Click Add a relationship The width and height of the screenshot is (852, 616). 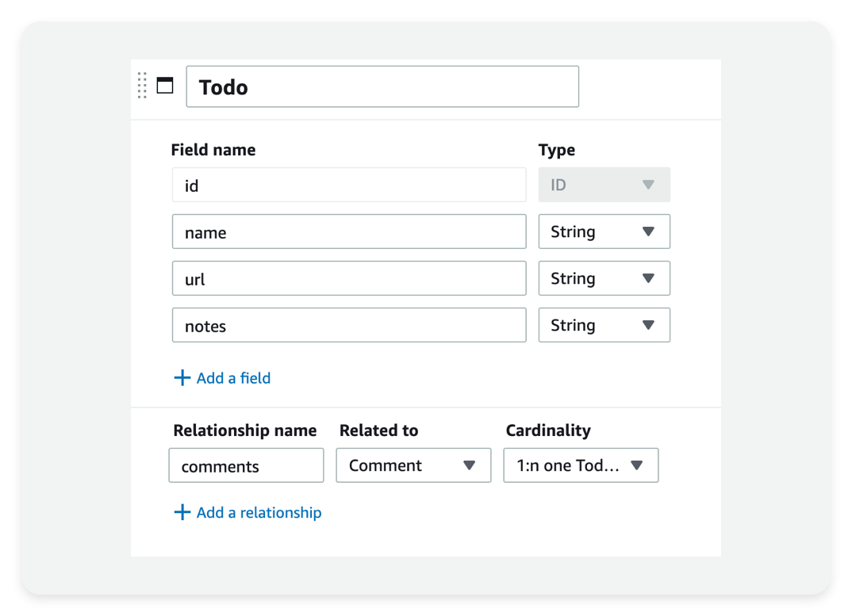tap(258, 512)
